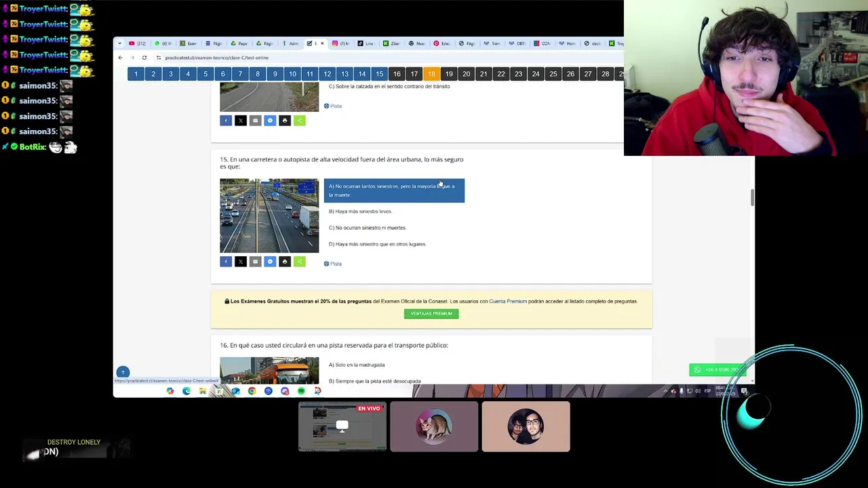Click X share icon under the road image
The height and width of the screenshot is (488, 868).
(x=241, y=121)
